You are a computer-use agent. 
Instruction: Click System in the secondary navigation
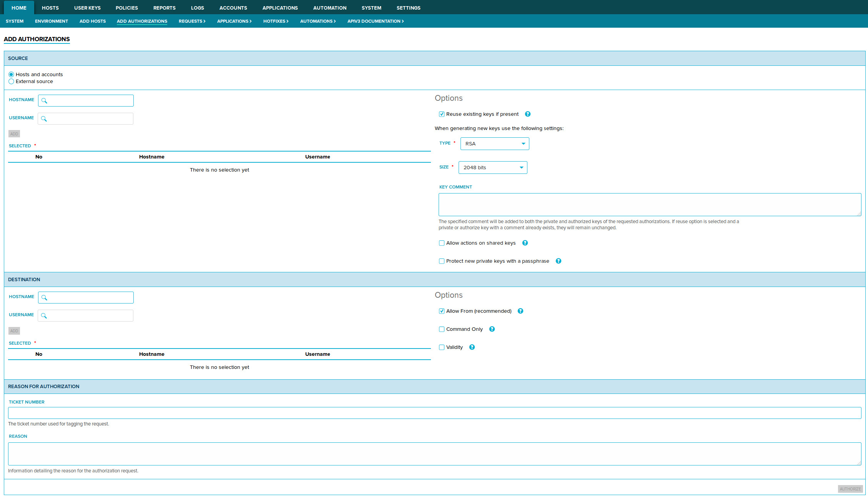coord(15,21)
